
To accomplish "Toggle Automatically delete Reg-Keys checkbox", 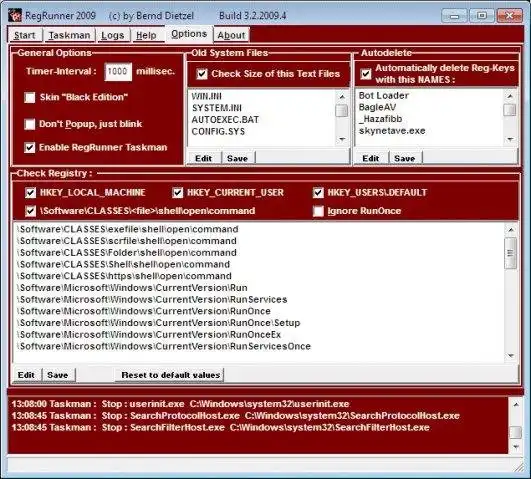I will click(x=366, y=74).
